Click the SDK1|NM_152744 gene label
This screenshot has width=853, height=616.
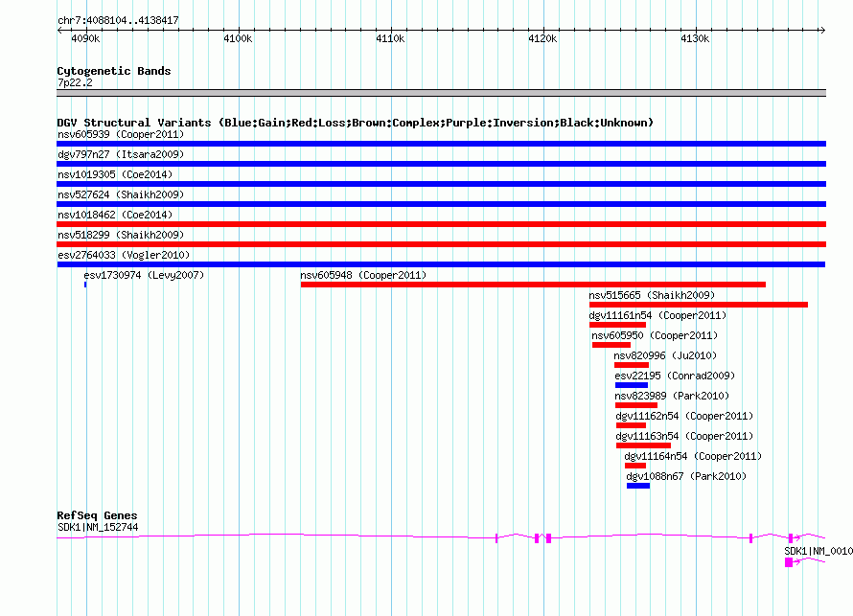[97, 527]
